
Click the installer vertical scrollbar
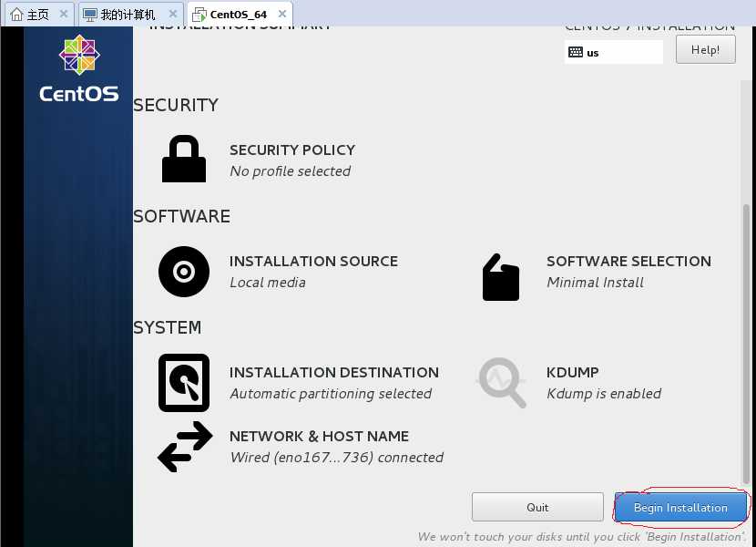[746, 343]
